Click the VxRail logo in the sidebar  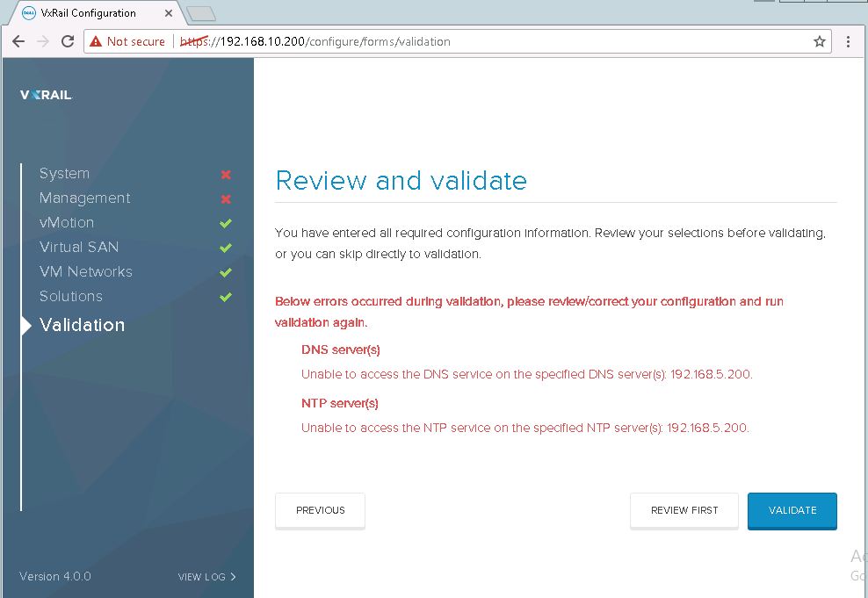click(46, 95)
